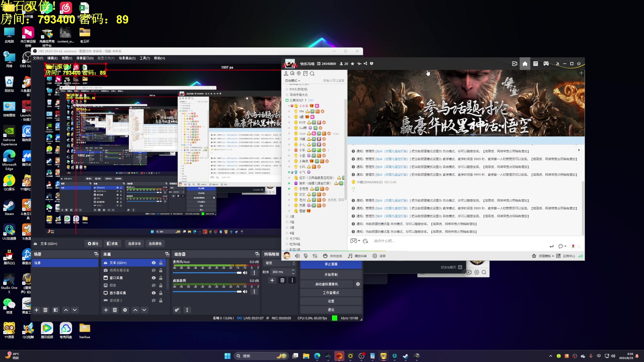Viewport: 644px width, 362px height.
Task: Click 工作室模式 button in OBS
Action: [331, 293]
